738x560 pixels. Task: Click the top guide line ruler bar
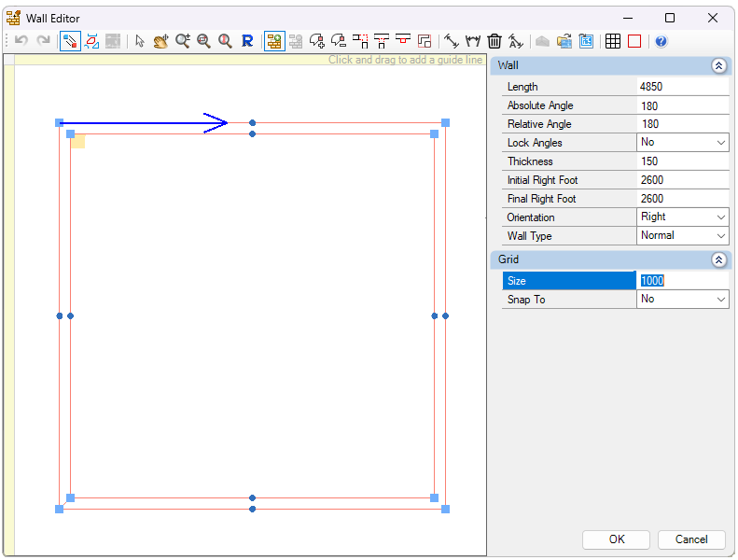pyautogui.click(x=250, y=60)
